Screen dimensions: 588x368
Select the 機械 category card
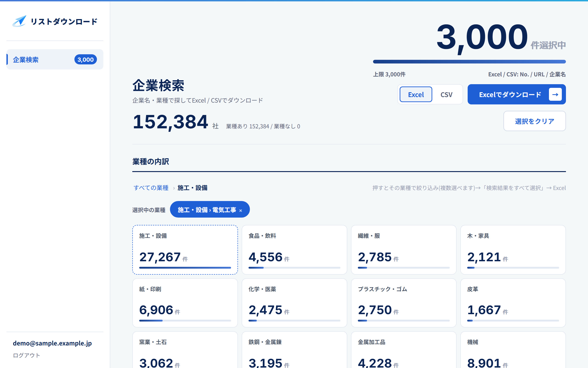coord(513,350)
